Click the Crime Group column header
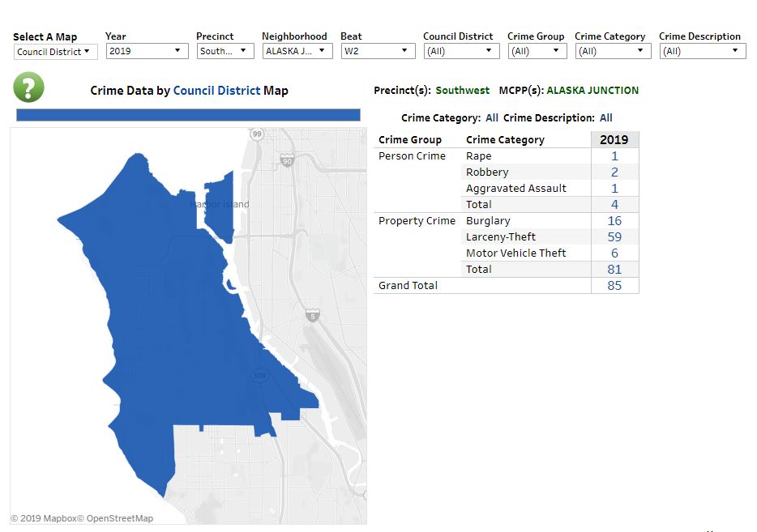 pos(410,140)
